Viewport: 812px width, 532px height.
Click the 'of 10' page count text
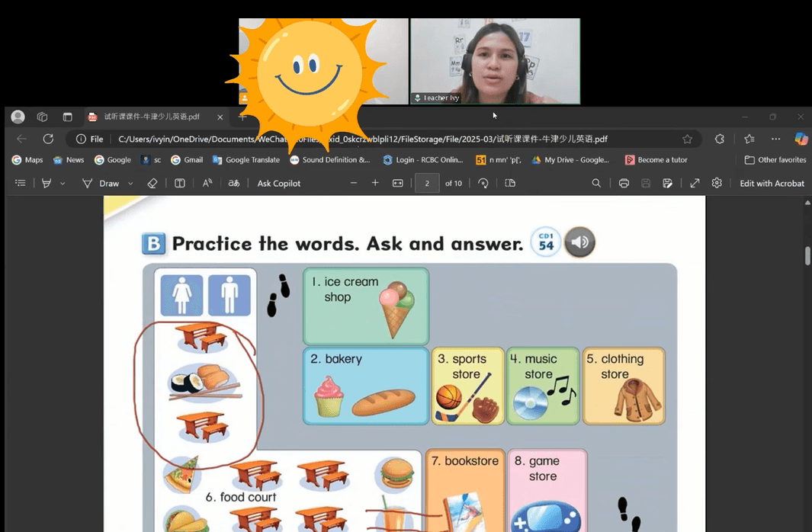click(454, 183)
